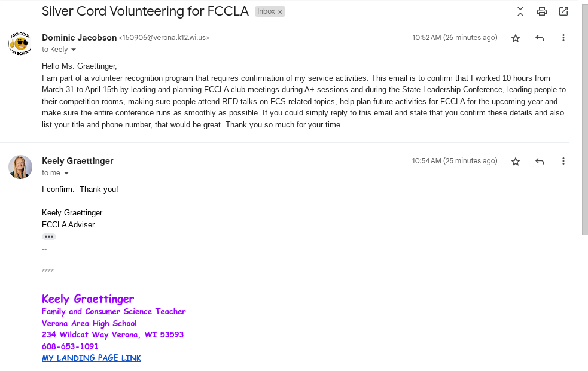Open more options for Dominic's message

pos(563,38)
